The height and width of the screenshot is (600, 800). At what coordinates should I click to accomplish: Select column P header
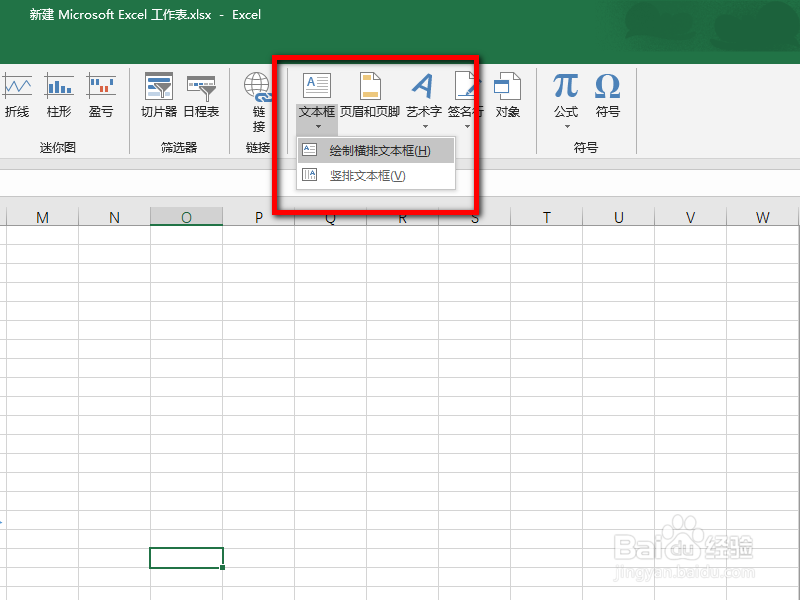258,217
